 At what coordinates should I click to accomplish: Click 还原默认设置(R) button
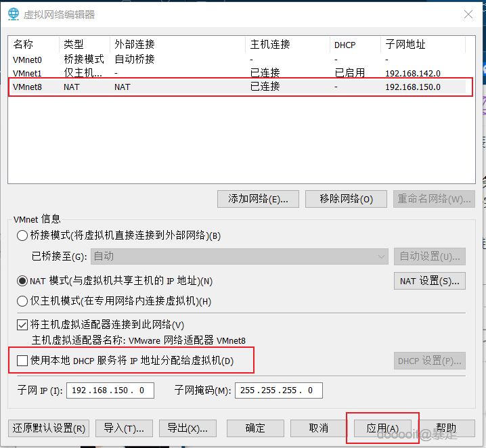[x=49, y=428]
